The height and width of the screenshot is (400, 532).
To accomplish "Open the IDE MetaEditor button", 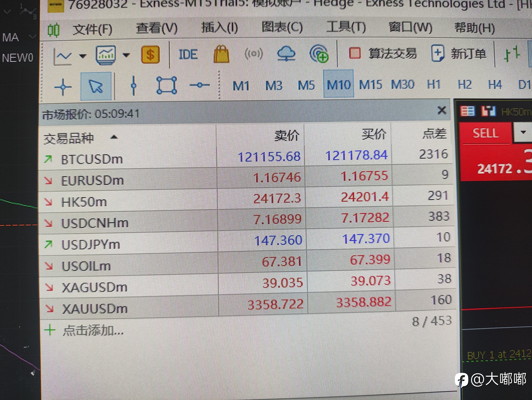I will [188, 54].
